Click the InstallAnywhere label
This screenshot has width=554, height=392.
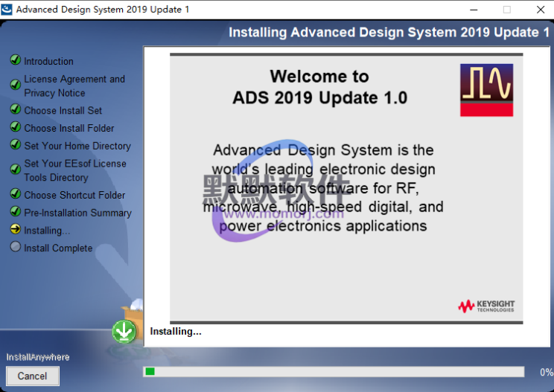pyautogui.click(x=38, y=357)
